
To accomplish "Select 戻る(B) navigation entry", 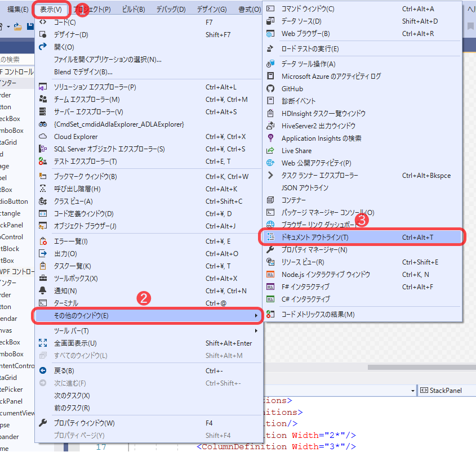I will [149, 371].
